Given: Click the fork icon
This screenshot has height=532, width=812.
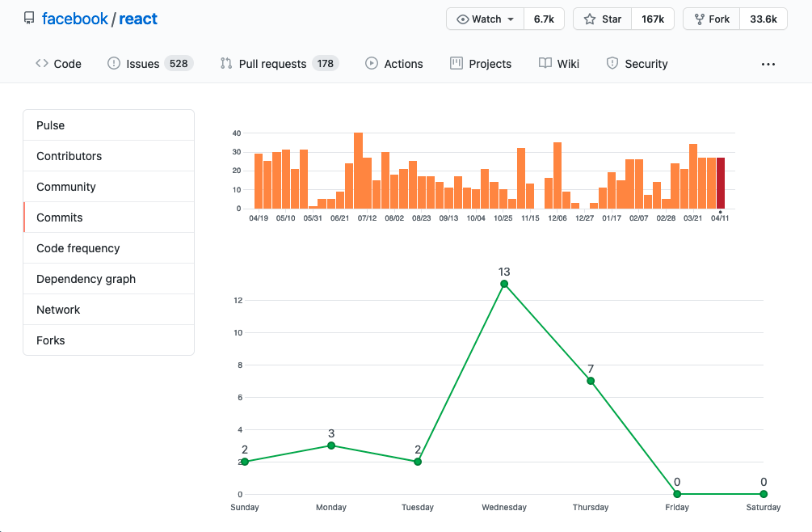Looking at the screenshot, I should coord(699,19).
